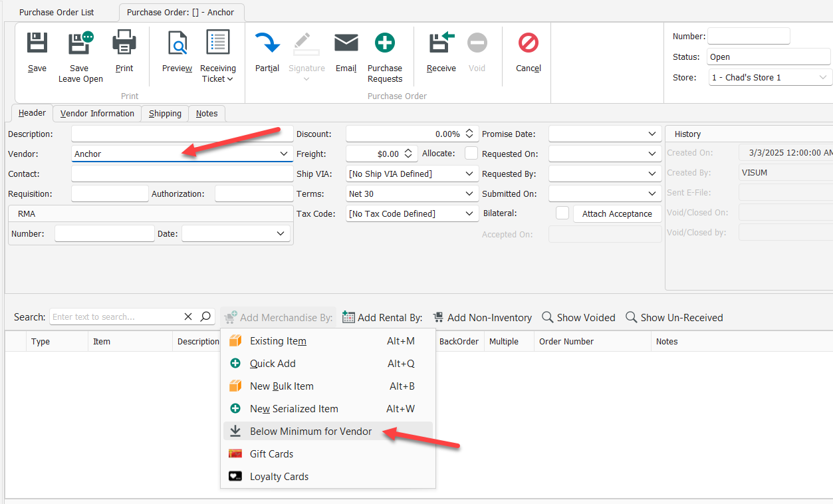Click the Show Voided label

click(x=586, y=318)
